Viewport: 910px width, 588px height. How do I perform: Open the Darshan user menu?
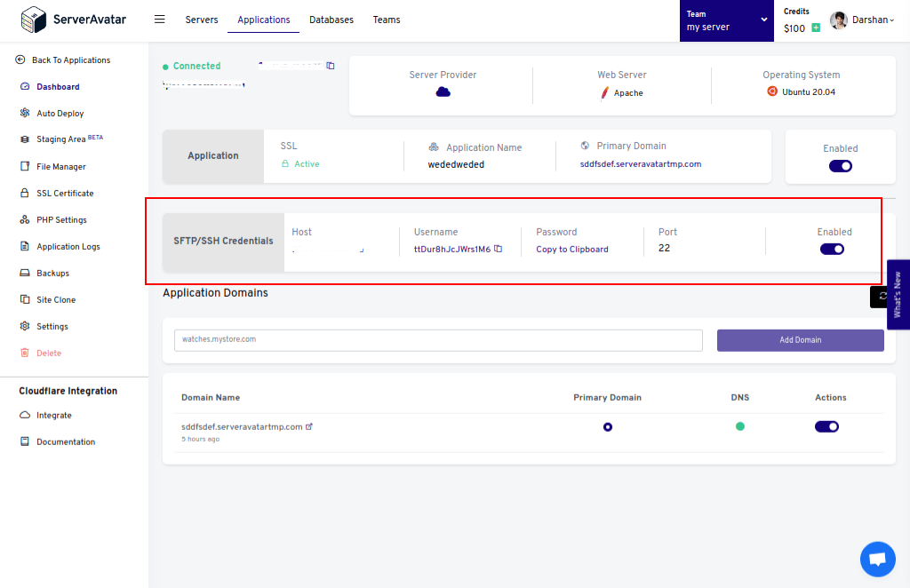click(x=862, y=20)
